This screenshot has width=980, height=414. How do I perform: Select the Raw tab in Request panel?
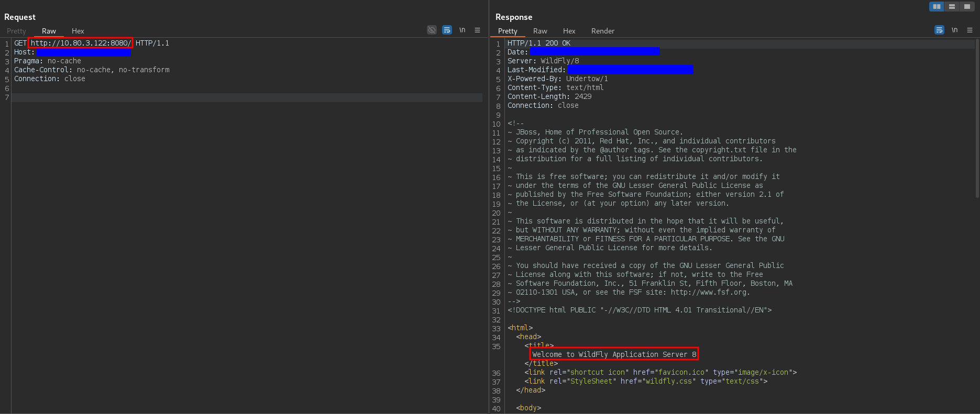(49, 31)
